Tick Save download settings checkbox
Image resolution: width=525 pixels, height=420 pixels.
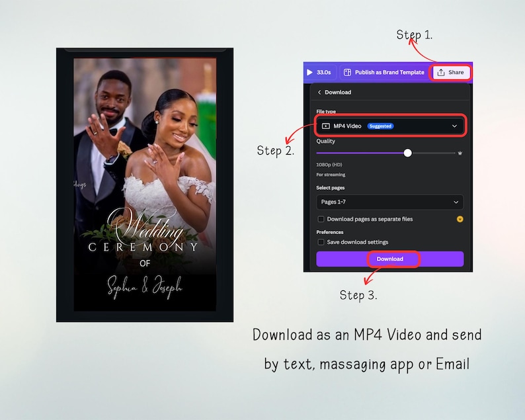321,242
